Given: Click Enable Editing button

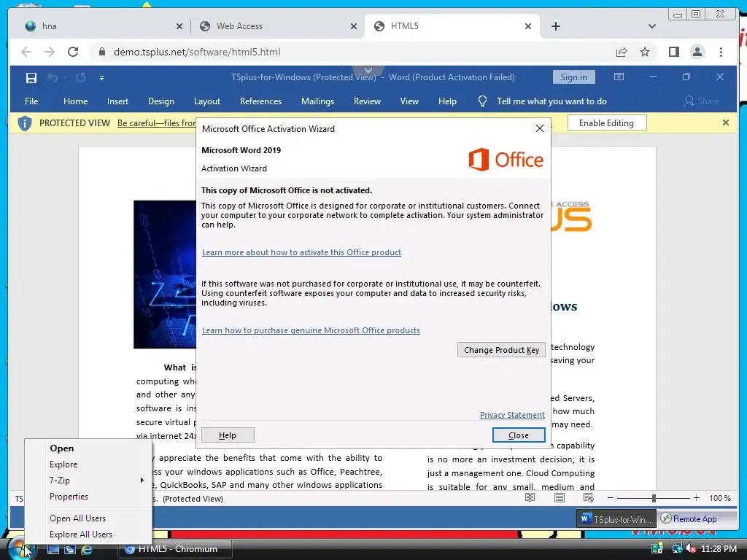Looking at the screenshot, I should [606, 122].
